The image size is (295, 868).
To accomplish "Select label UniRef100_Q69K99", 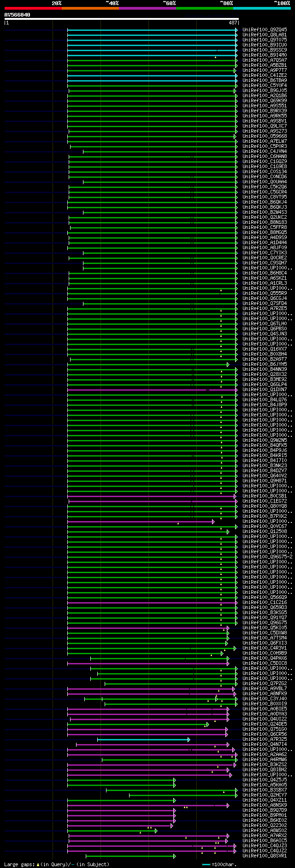I will [x=265, y=101].
